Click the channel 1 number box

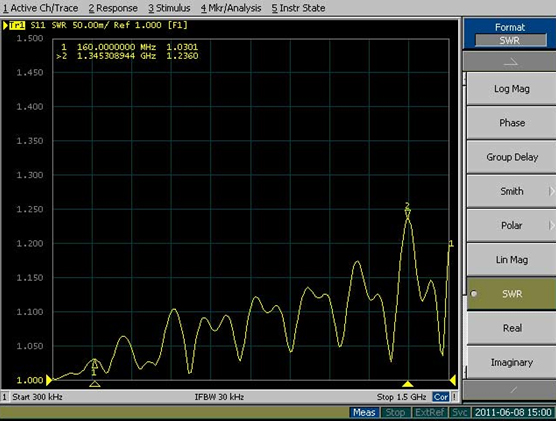coord(5,397)
